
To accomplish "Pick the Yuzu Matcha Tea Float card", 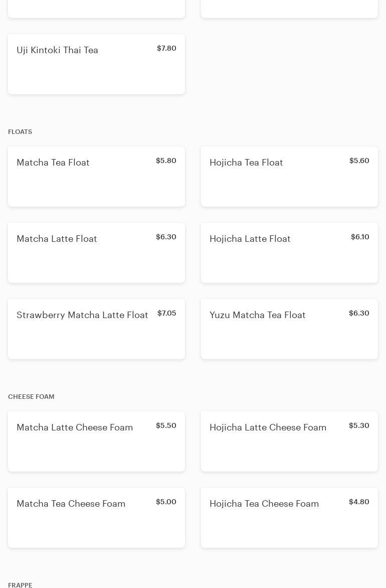I will click(289, 329).
